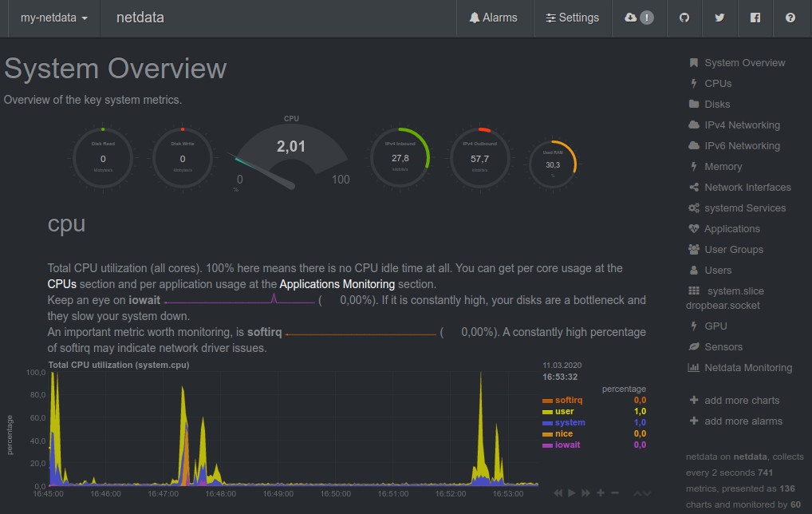Zoom in the chart with plus icon
Screen dimensions: 812x514
(600, 492)
